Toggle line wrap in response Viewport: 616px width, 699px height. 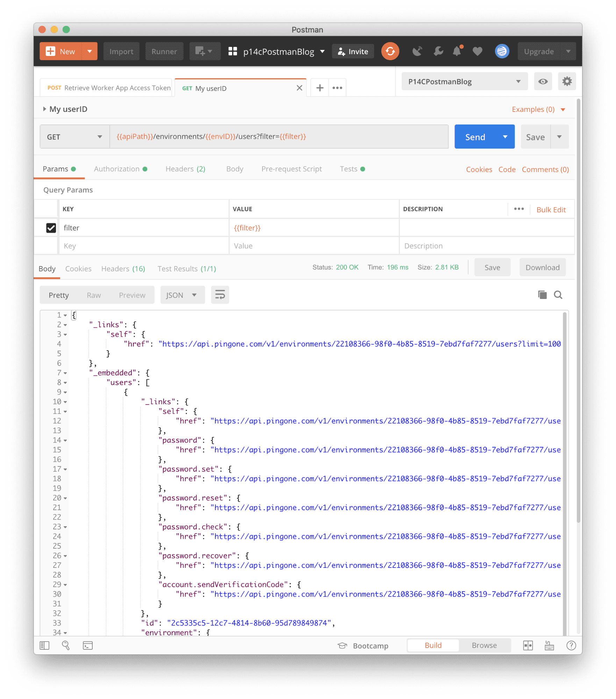pos(220,295)
